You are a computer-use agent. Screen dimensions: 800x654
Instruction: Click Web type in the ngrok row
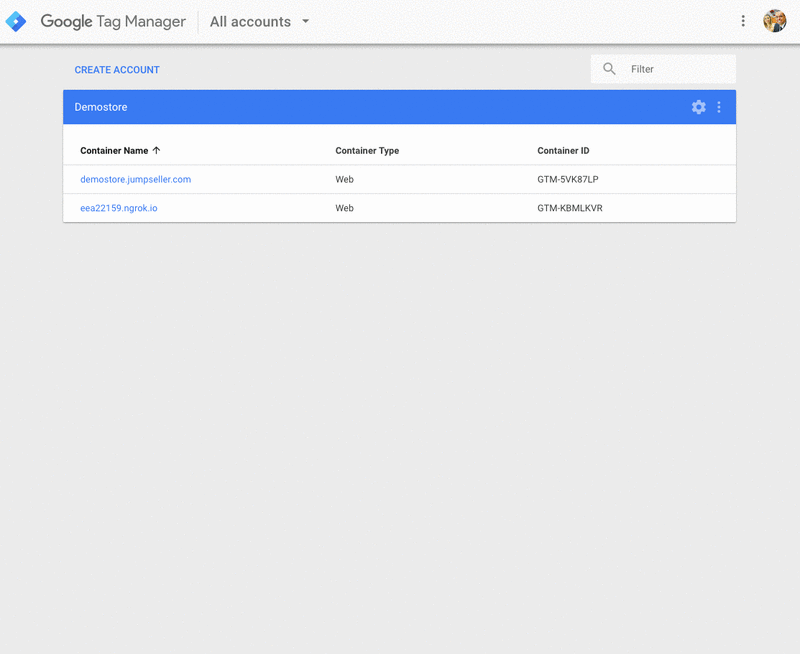[x=344, y=208]
